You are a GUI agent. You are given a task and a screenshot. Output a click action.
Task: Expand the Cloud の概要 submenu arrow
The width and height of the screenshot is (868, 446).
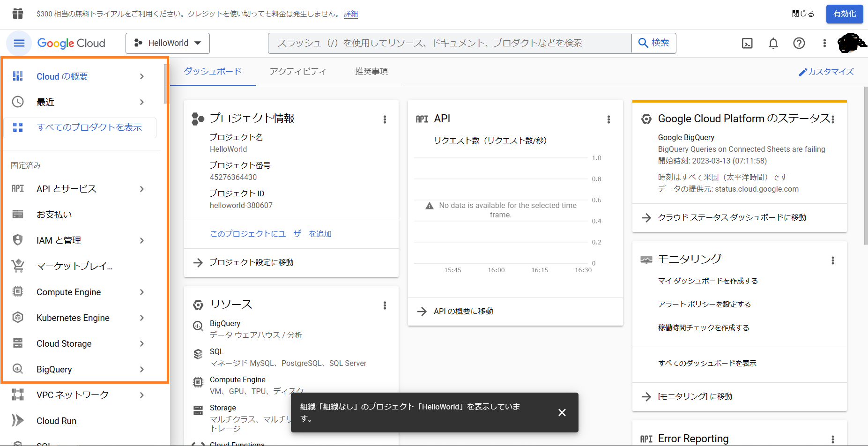[142, 76]
